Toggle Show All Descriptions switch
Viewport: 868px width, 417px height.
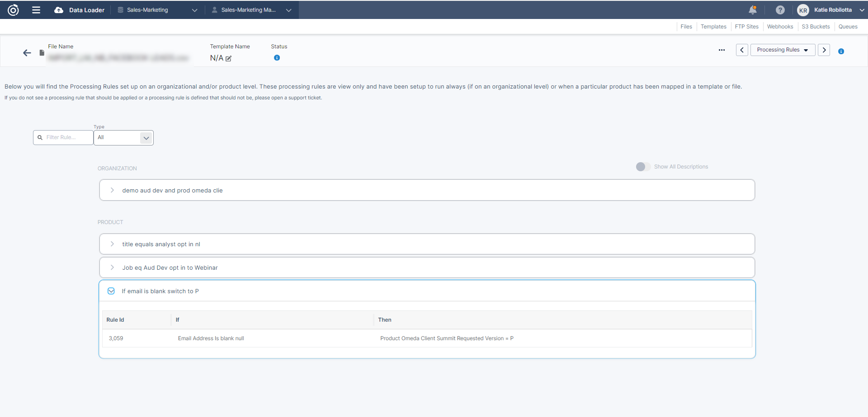pos(643,167)
